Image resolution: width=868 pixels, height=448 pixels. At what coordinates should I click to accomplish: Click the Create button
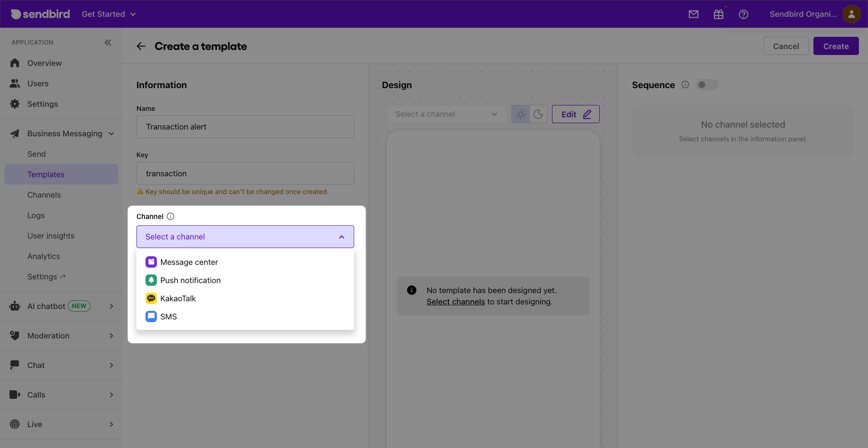[x=835, y=46]
